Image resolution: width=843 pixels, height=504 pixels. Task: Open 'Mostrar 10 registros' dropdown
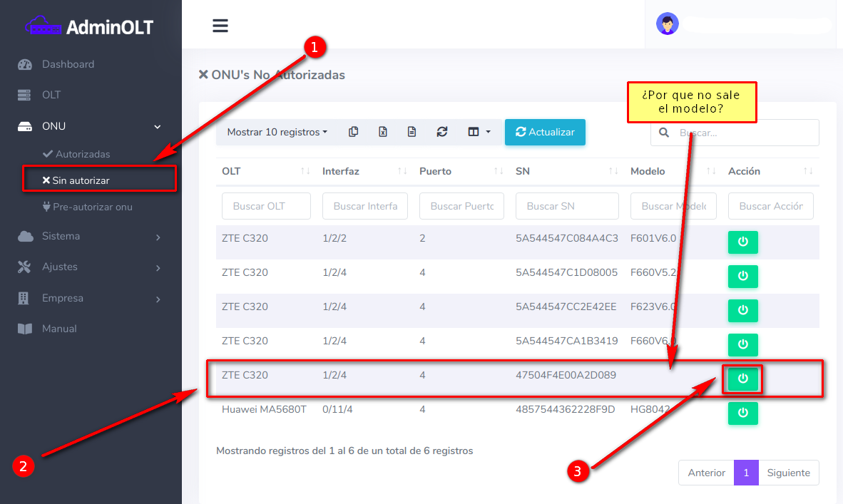277,132
